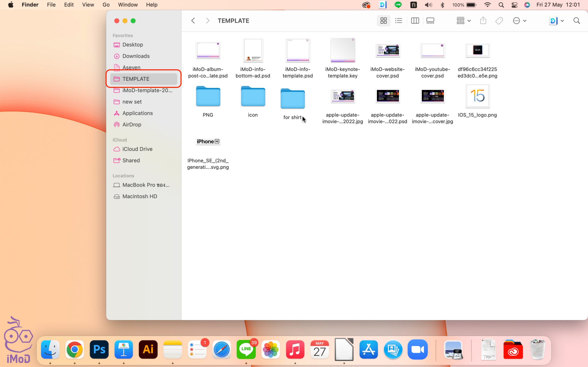588x367 pixels.
Task: Select icon grid view
Action: (x=383, y=21)
